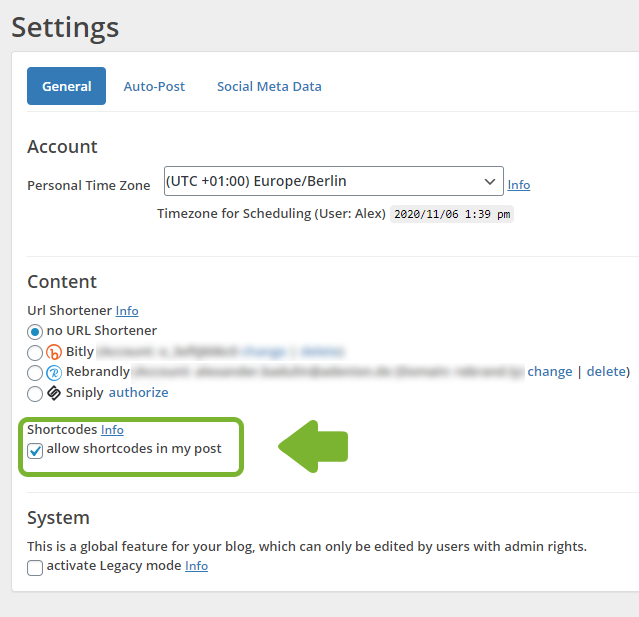Click the Sniply 'authorize' link
The image size is (639, 617).
pos(138,393)
